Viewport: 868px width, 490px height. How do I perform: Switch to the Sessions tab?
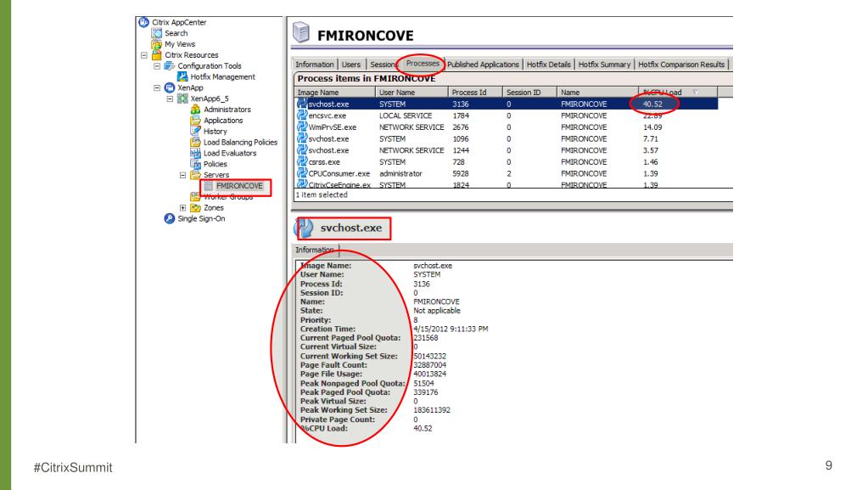click(x=383, y=65)
